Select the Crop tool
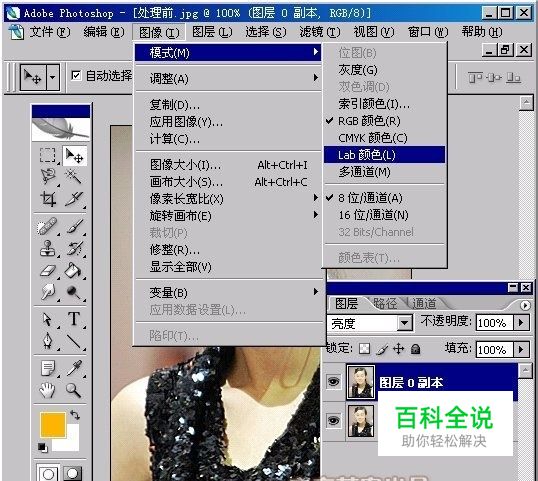This screenshot has width=538, height=481. pos(48,199)
